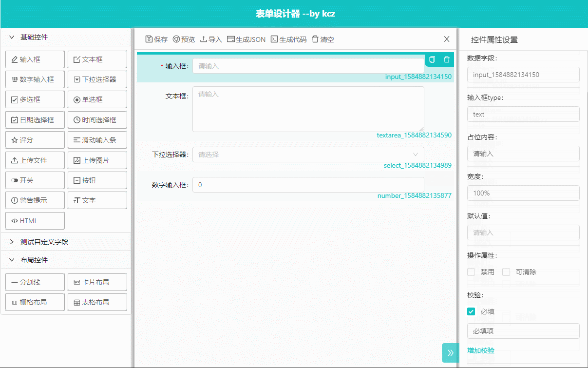Enable the 禁用 (disable) option
This screenshot has height=368, width=588.
pyautogui.click(x=471, y=272)
